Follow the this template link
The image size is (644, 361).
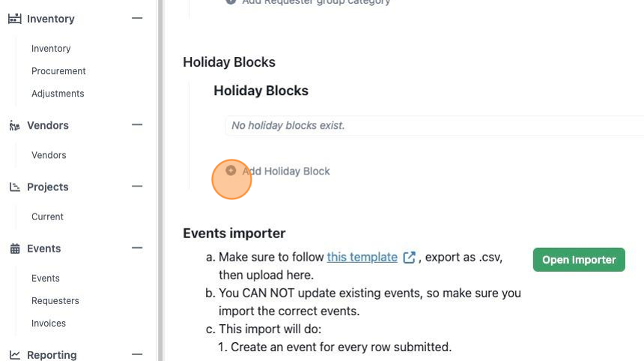(362, 257)
